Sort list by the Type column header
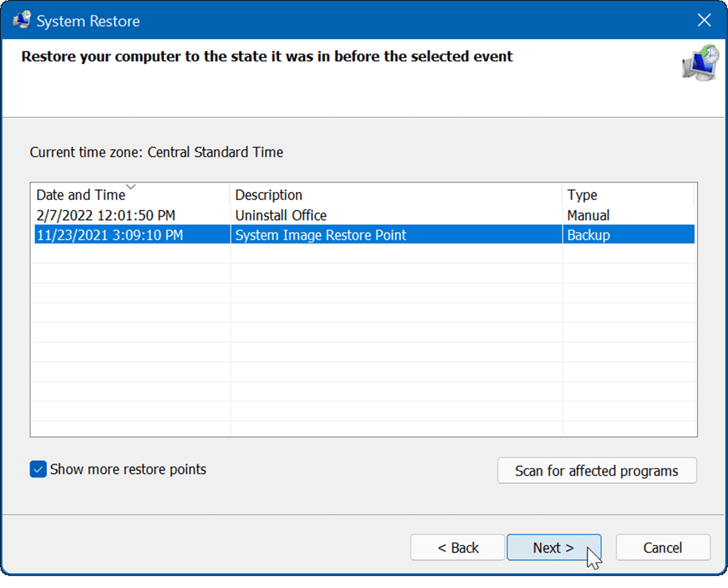Screen dimensions: 728x588 [x=582, y=195]
